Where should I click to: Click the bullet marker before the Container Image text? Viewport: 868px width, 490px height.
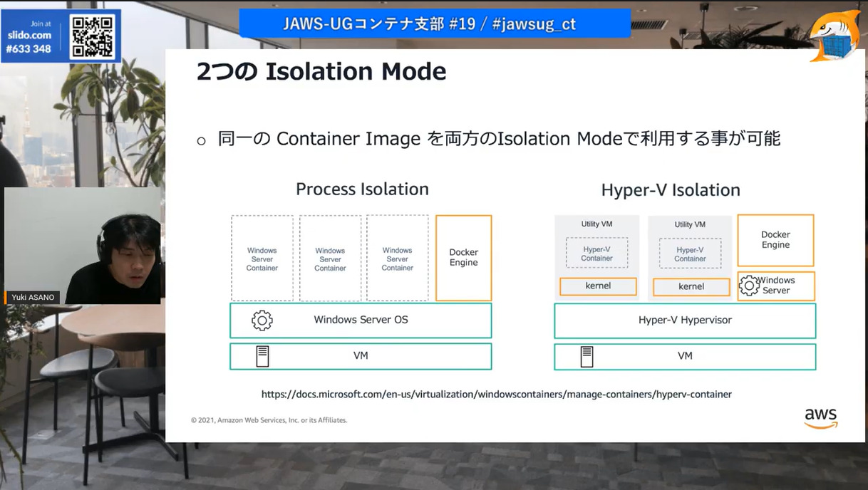(x=202, y=140)
